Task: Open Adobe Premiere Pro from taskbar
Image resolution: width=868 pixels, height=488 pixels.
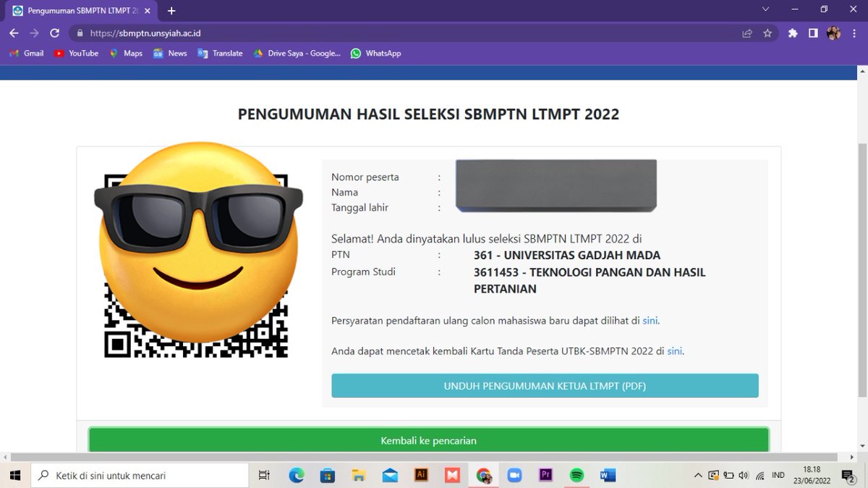Action: 545,476
